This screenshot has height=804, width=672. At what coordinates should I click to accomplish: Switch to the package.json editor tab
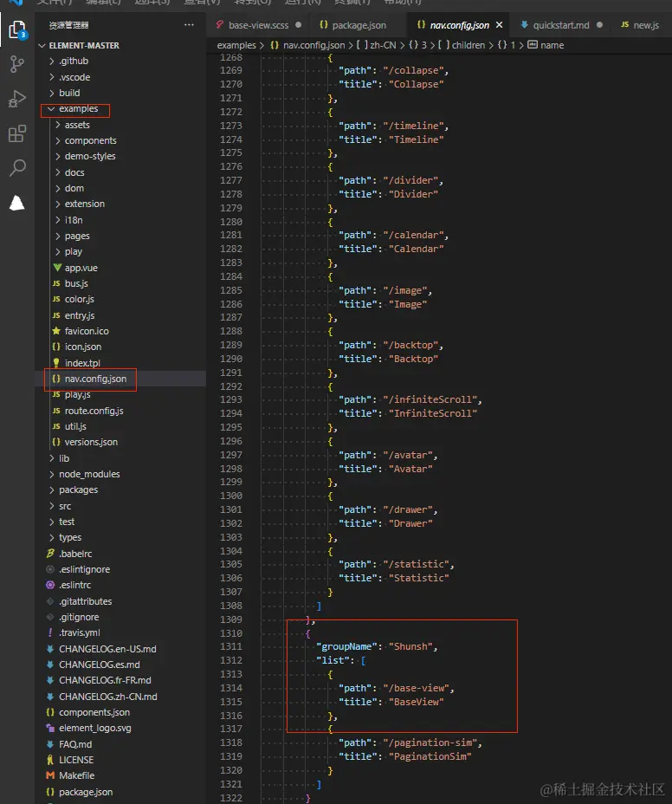359,25
